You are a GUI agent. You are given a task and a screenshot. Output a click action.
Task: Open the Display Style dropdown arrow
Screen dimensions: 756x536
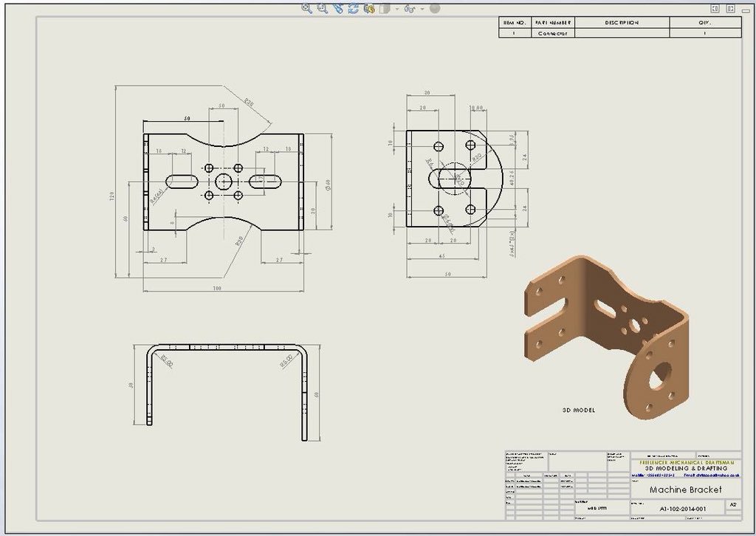tap(396, 9)
